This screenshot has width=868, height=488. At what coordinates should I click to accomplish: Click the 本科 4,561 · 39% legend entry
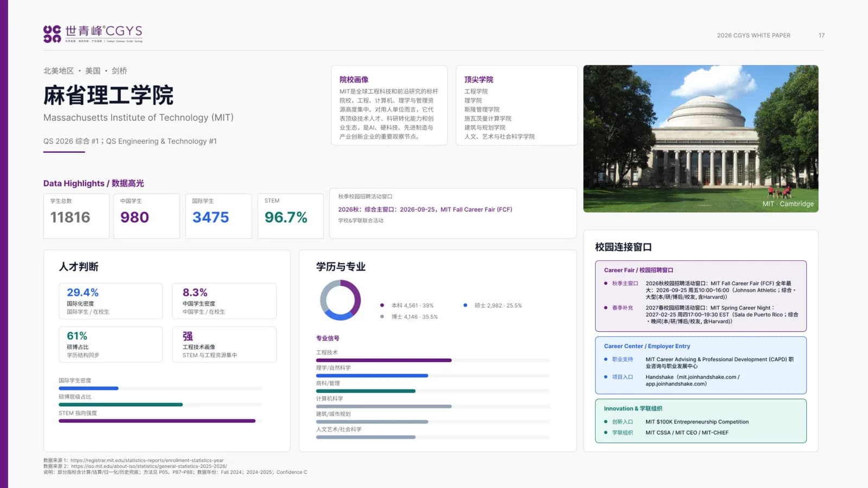(407, 305)
